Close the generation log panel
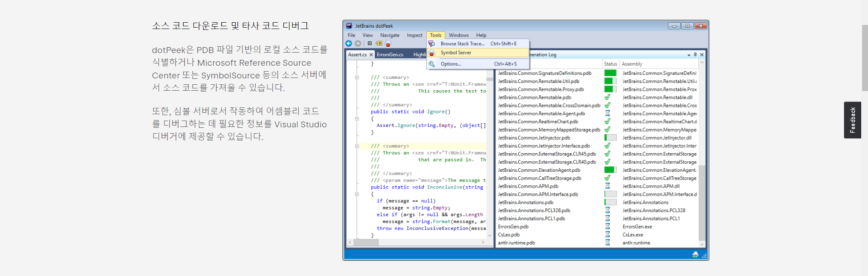Viewport: 868px width, 276px height. (x=702, y=55)
